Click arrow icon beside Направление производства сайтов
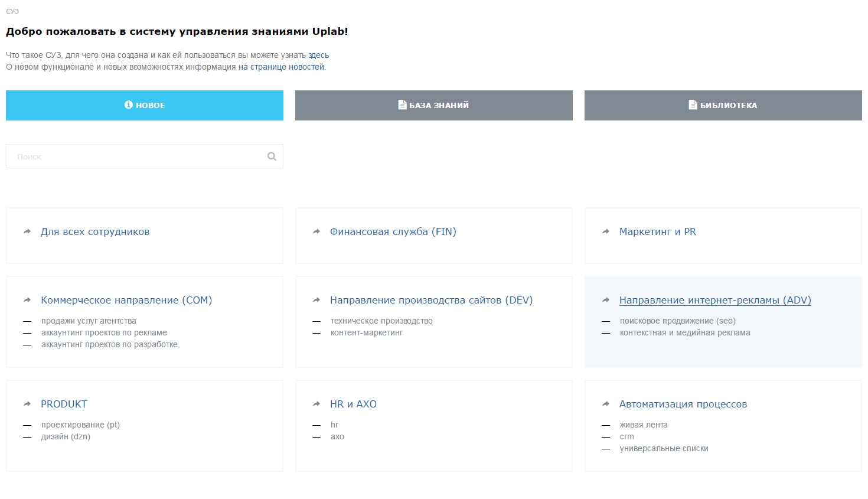 [316, 300]
